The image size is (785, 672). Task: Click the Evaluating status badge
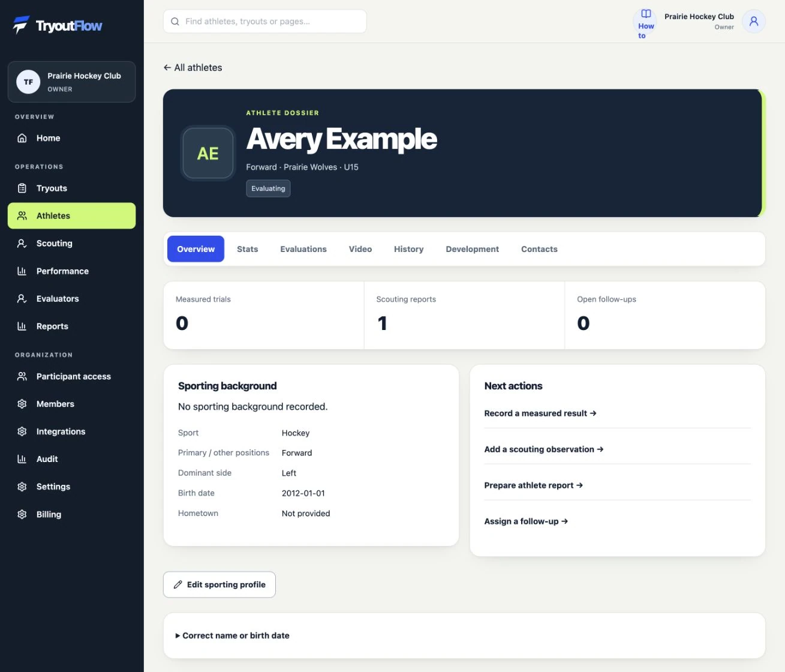[x=268, y=188]
